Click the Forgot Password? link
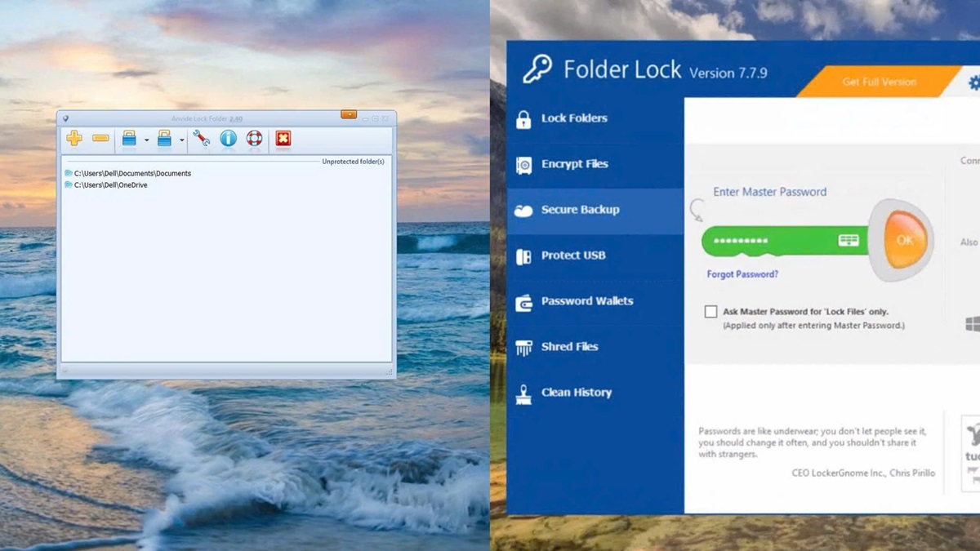Screen dimensions: 980x551 tap(742, 274)
